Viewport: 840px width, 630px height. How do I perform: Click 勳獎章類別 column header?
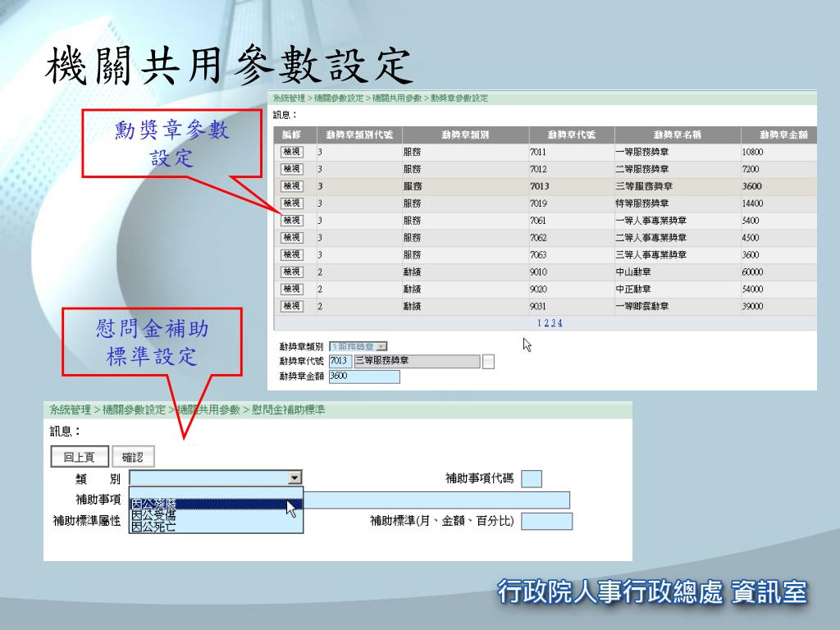[465, 135]
